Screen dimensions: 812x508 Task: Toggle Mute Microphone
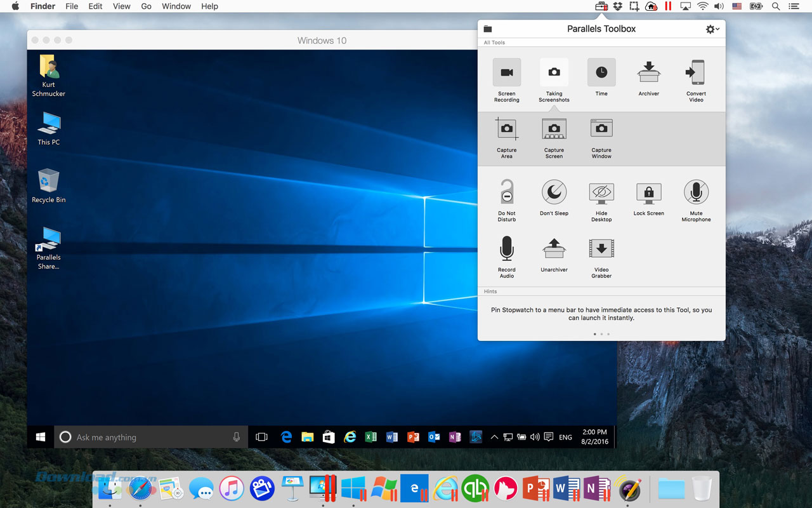point(696,192)
